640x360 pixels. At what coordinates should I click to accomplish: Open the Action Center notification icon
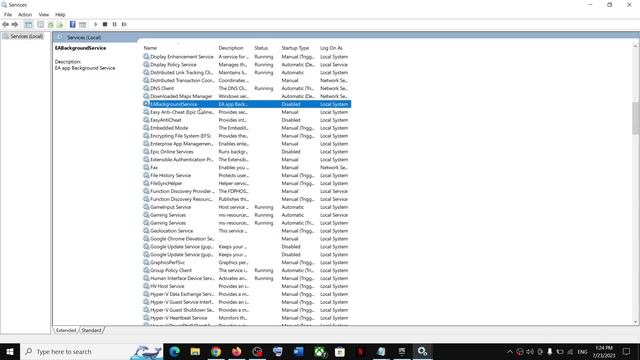click(627, 351)
